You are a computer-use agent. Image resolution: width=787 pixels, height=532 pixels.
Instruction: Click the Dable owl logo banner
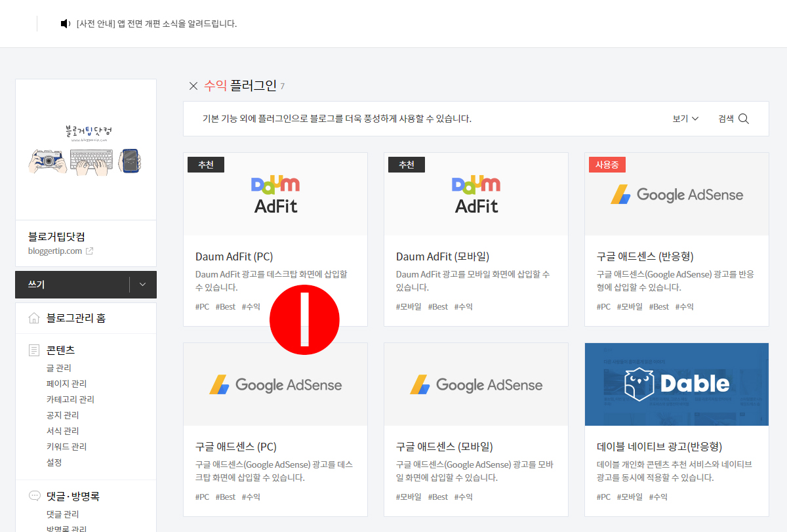pos(677,384)
